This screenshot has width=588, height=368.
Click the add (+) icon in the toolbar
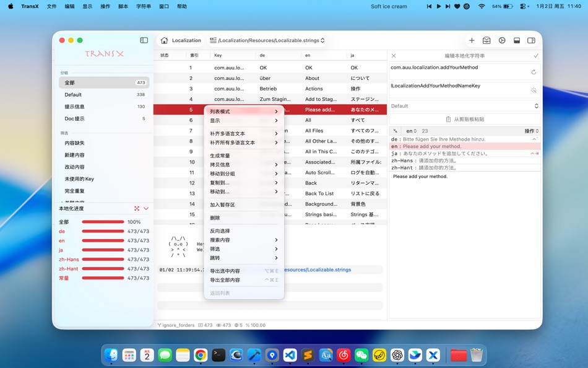[x=472, y=40]
